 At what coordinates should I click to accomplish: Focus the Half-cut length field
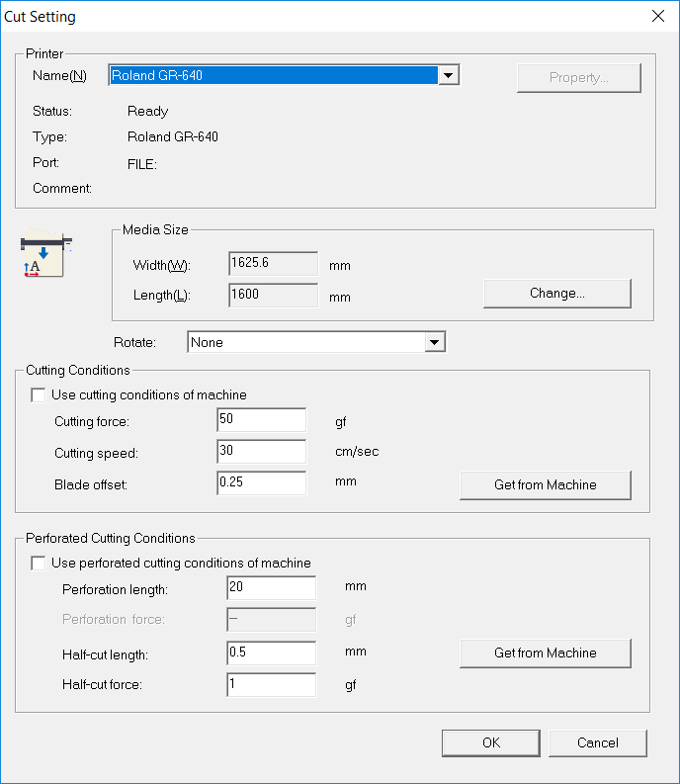tap(272, 653)
